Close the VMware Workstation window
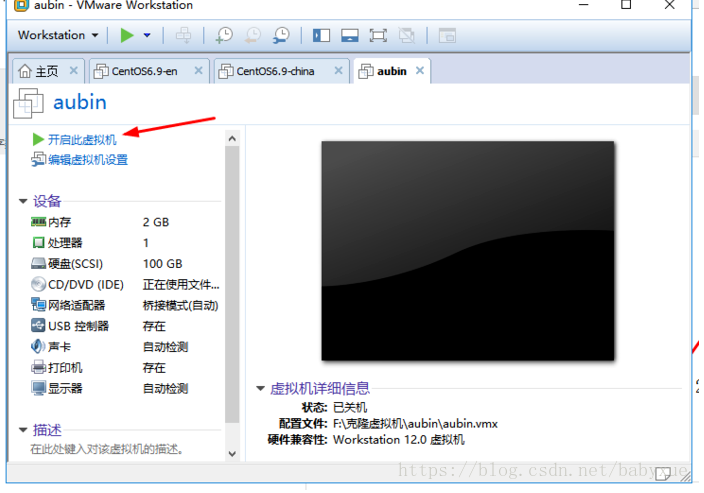704x493 pixels. 669,4
